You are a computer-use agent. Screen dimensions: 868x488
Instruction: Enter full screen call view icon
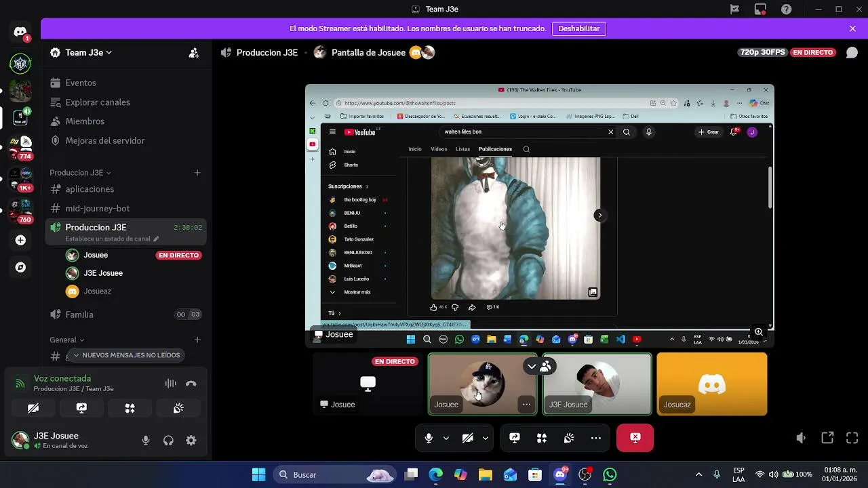coord(852,439)
